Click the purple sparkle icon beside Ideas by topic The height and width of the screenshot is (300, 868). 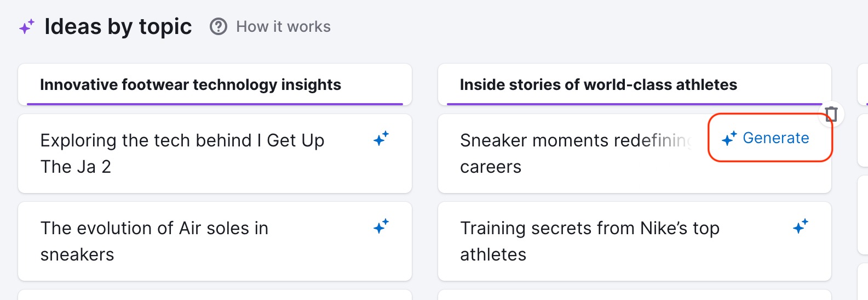(26, 26)
